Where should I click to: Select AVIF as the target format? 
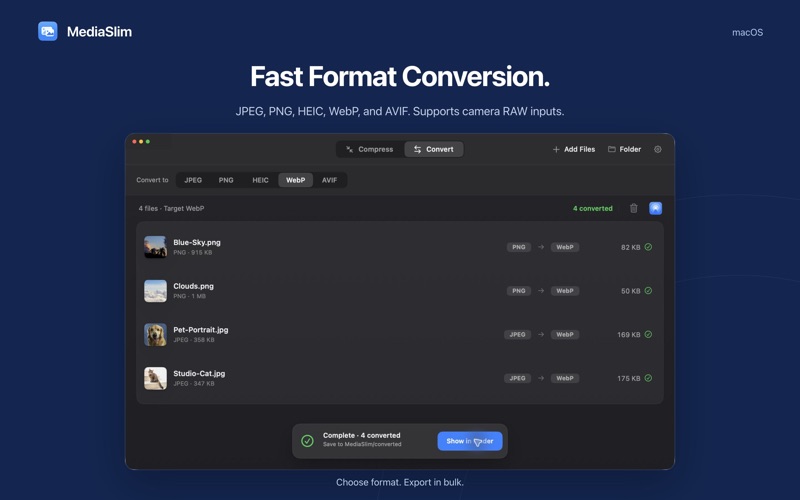click(x=330, y=180)
